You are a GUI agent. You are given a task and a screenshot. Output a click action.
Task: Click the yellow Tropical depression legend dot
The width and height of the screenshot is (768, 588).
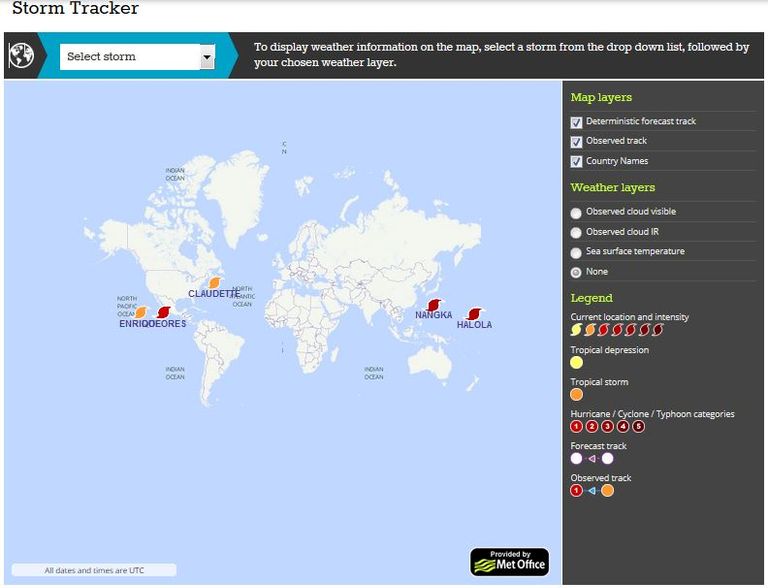pyautogui.click(x=576, y=363)
